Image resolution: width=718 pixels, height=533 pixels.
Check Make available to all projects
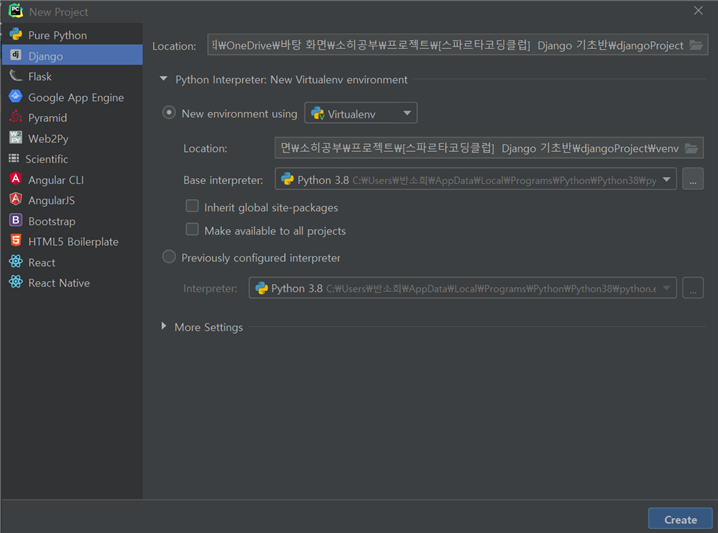tap(192, 229)
